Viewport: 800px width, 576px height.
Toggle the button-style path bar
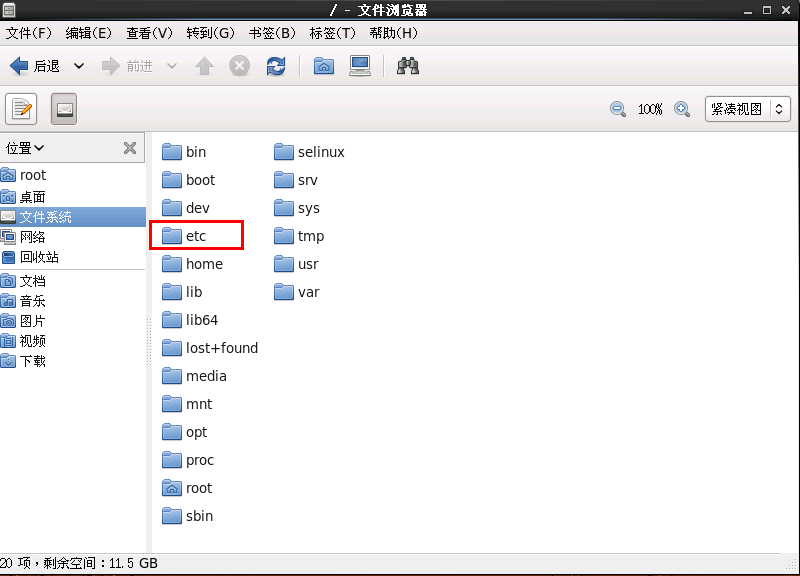click(62, 109)
